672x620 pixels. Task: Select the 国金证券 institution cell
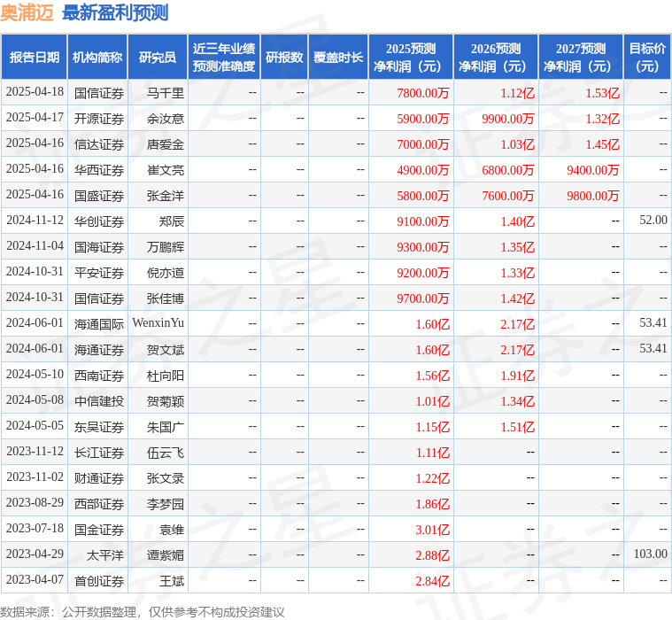99,530
